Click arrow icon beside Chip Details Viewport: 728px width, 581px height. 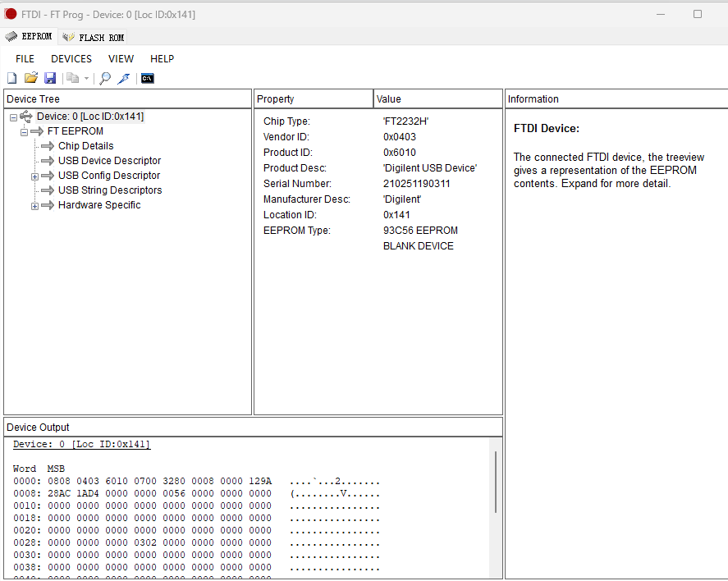point(48,146)
